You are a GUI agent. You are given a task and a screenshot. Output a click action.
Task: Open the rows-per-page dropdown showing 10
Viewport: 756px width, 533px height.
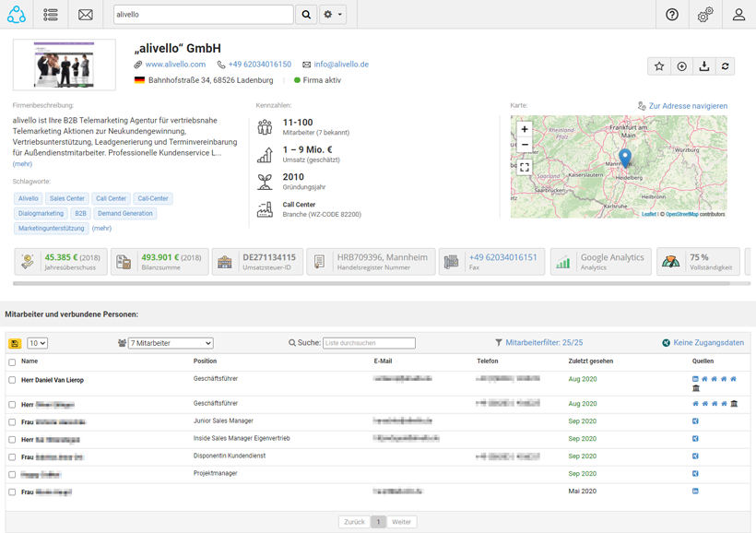pyautogui.click(x=37, y=343)
